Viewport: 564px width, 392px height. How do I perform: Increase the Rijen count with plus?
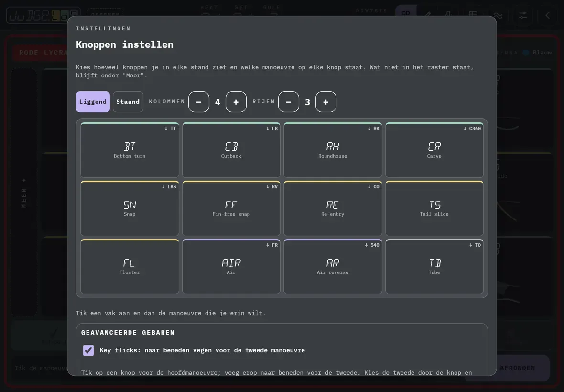click(x=326, y=102)
